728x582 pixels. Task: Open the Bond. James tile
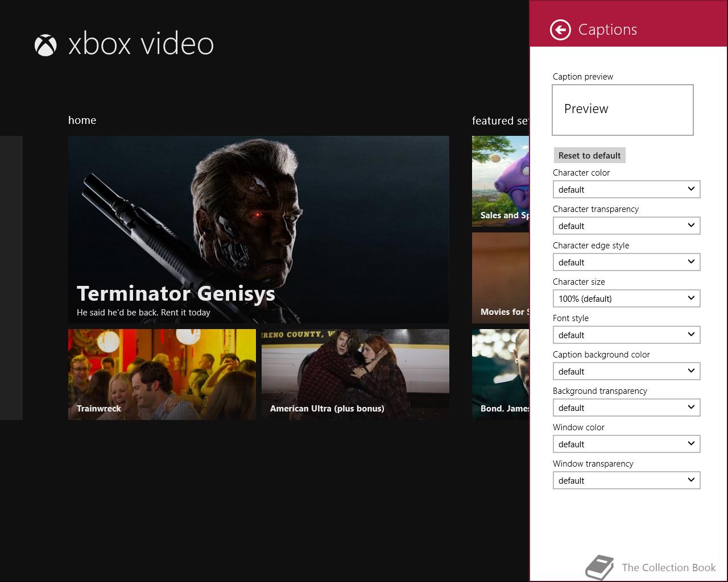(500, 375)
